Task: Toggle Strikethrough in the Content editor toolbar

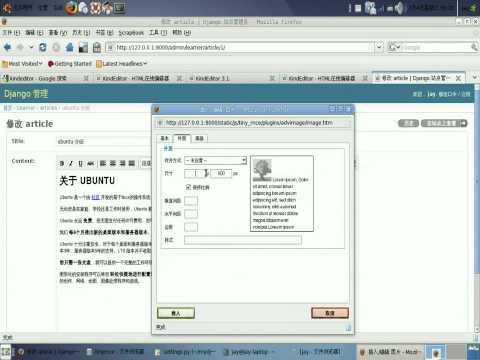Action: (90, 163)
